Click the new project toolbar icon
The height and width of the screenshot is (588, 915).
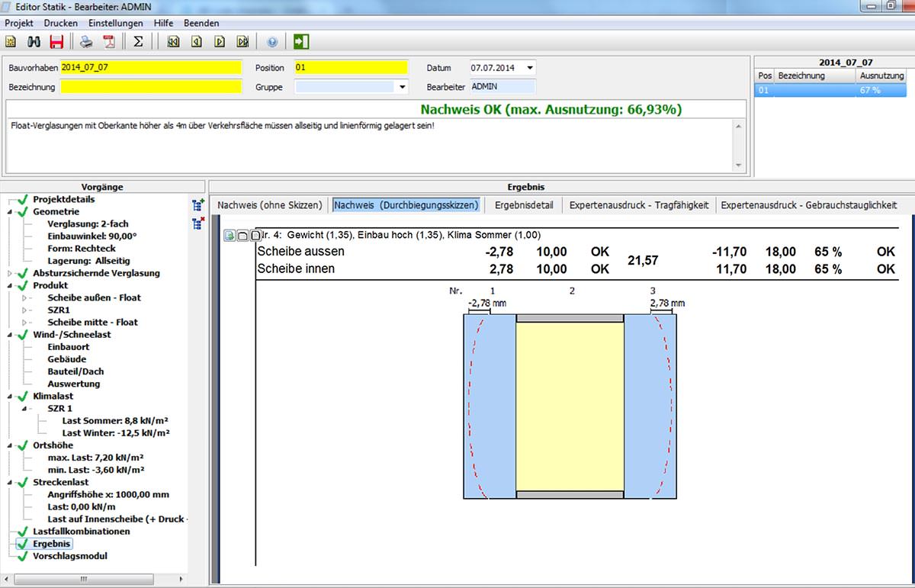11,41
